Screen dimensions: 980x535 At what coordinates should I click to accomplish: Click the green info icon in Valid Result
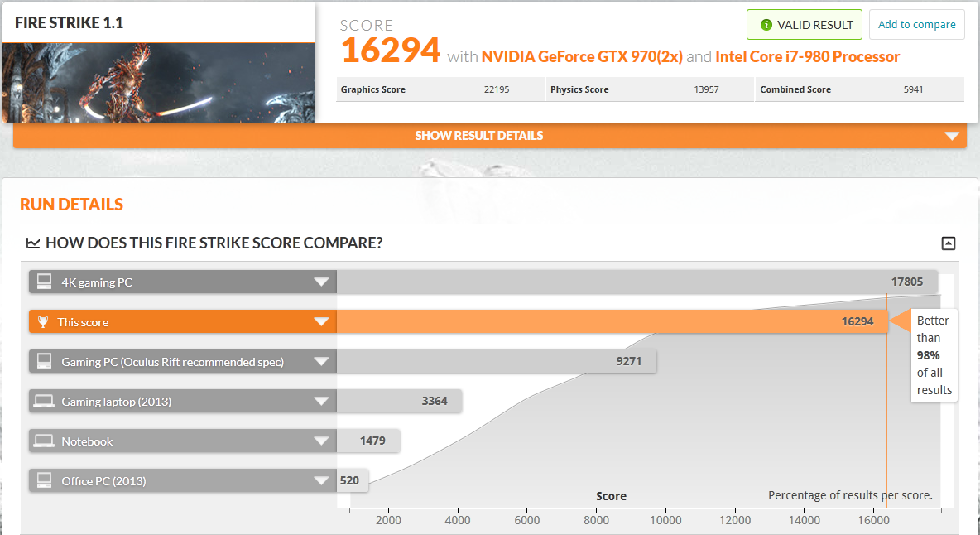click(766, 24)
